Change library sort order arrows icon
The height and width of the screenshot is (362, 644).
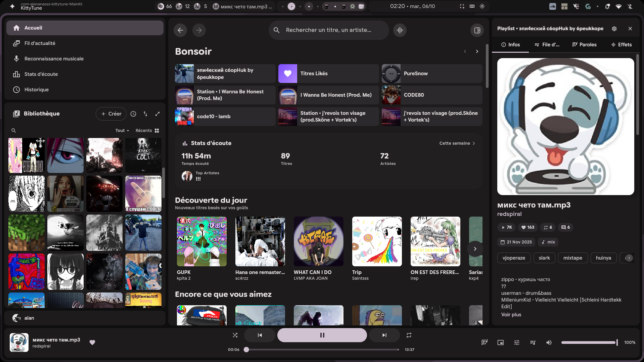pos(145,114)
